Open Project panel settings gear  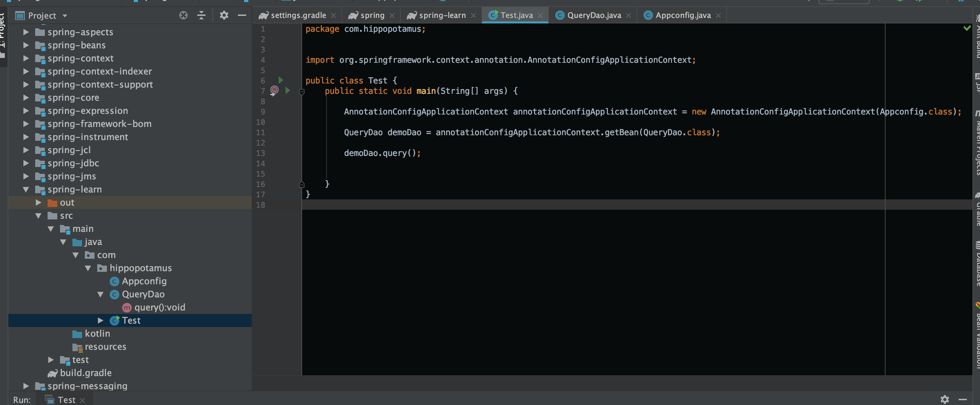(224, 15)
